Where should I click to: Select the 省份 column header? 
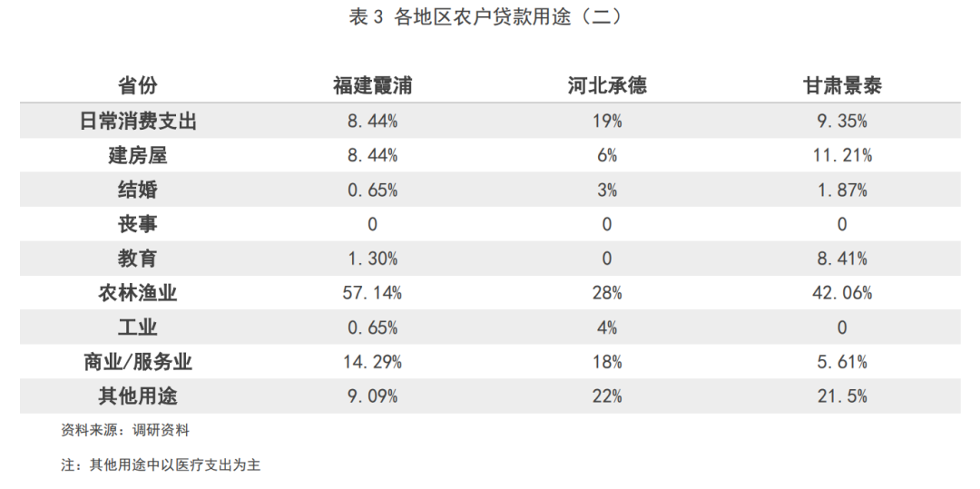click(x=138, y=85)
